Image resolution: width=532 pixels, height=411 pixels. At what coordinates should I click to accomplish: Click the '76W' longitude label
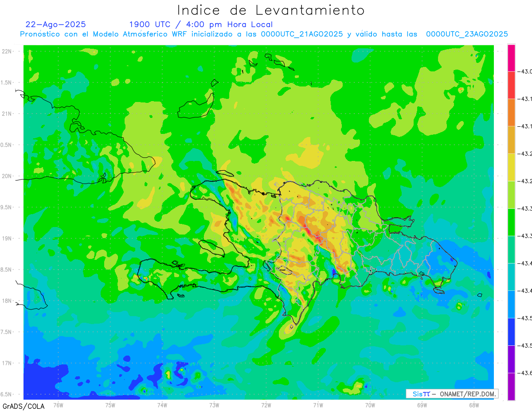pos(58,405)
